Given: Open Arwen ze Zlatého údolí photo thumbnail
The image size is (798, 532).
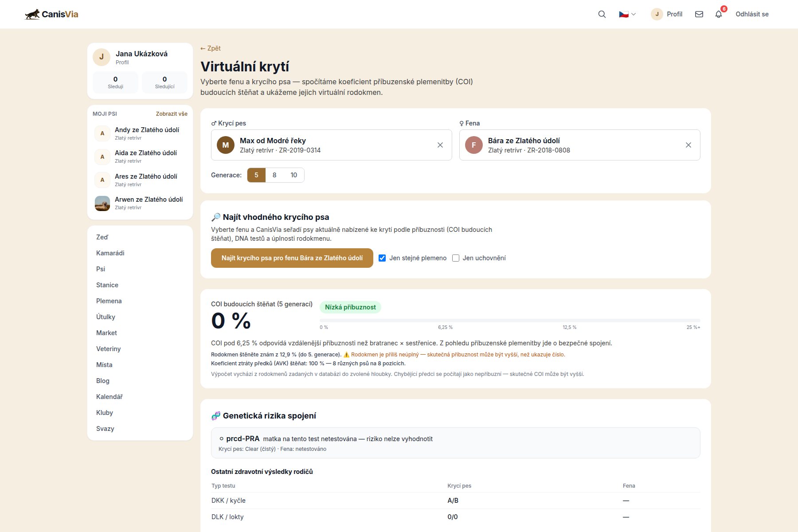Looking at the screenshot, I should pyautogui.click(x=102, y=203).
